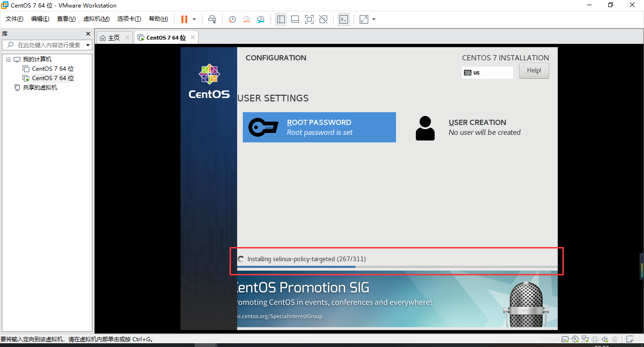This screenshot has height=347, width=644.
Task: Open stretch display options dropdown
Action: pos(374,19)
